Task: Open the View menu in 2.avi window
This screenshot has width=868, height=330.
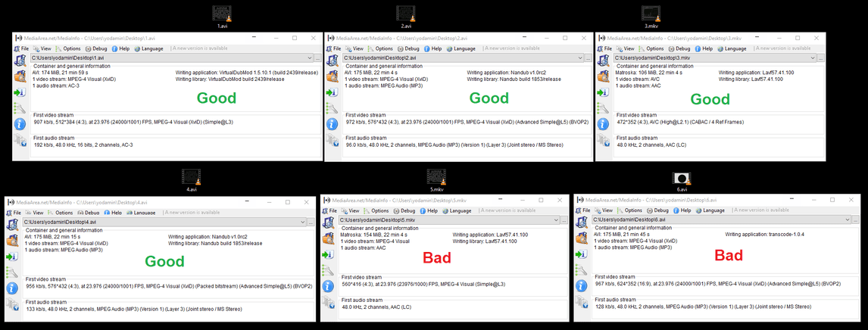Action: [x=352, y=48]
